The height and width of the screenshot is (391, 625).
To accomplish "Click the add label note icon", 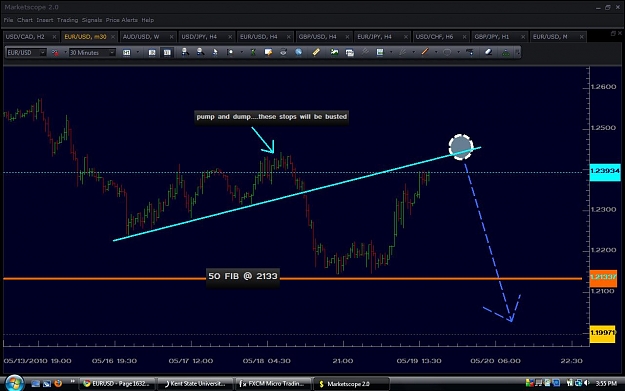I will coord(268,52).
